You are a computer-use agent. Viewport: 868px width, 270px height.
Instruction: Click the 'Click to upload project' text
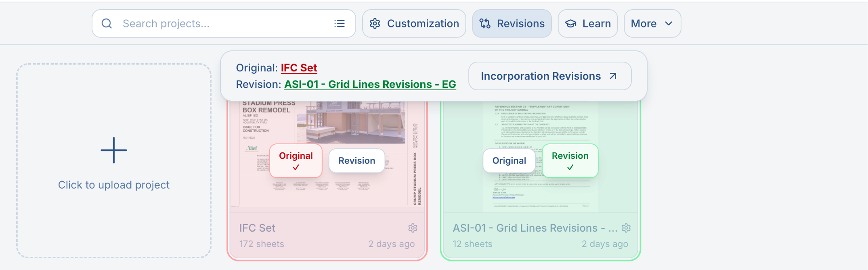(x=114, y=185)
